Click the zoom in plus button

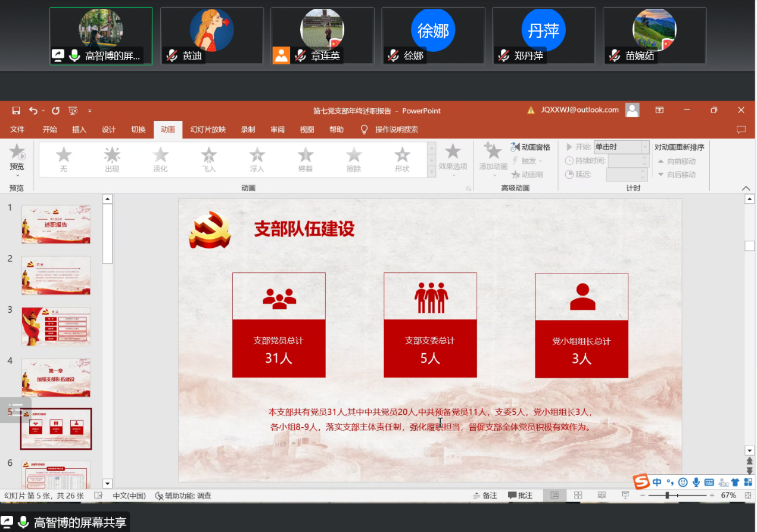pyautogui.click(x=712, y=496)
